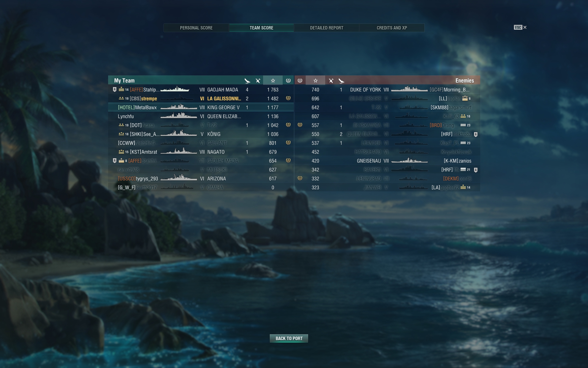This screenshot has width=588, height=368.
Task: Click achievement medal on LA GALISSONNIÈRE row
Action: click(x=288, y=98)
